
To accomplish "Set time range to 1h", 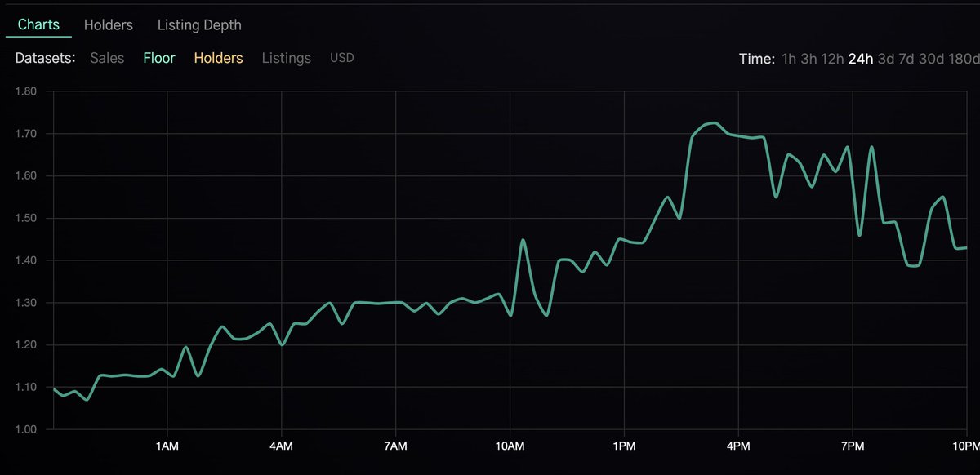I will 789,59.
